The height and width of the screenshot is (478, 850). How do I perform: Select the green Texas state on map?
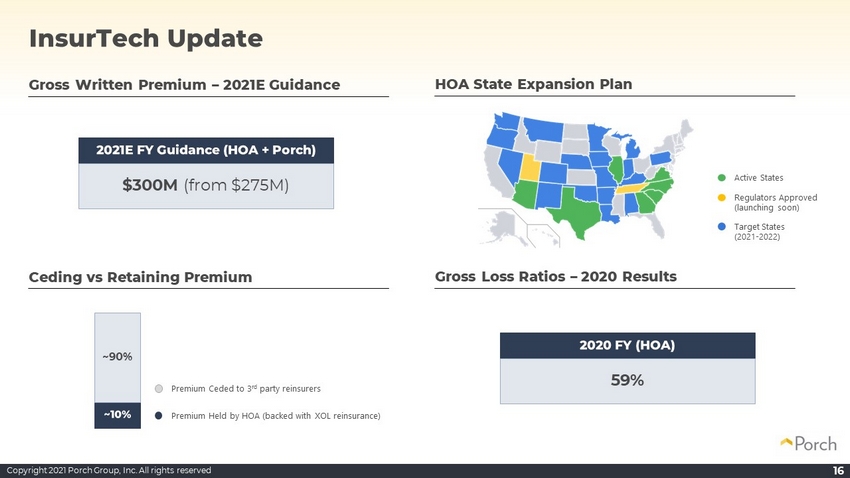click(x=577, y=213)
